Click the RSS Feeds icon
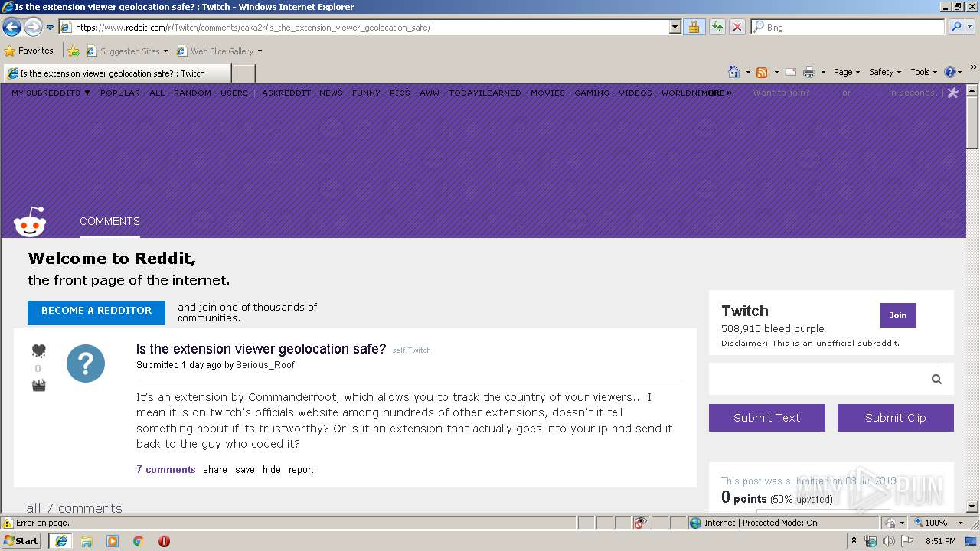 click(x=762, y=72)
